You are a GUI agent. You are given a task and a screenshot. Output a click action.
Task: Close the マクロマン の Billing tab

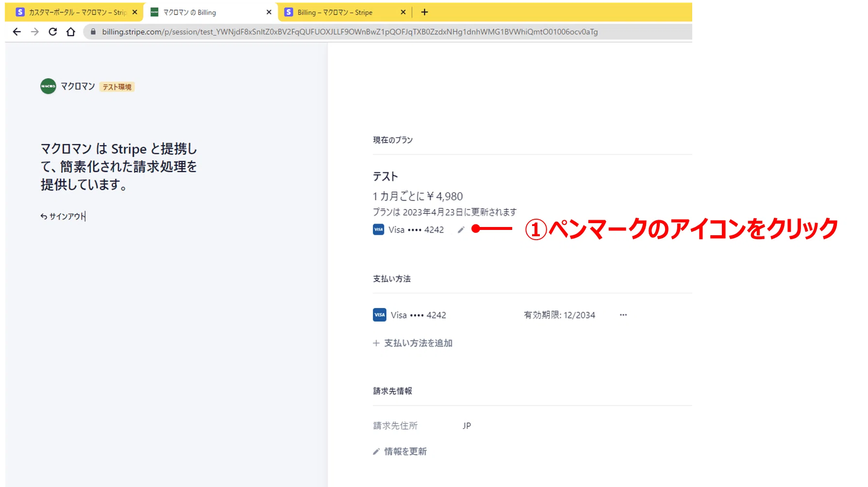click(269, 12)
